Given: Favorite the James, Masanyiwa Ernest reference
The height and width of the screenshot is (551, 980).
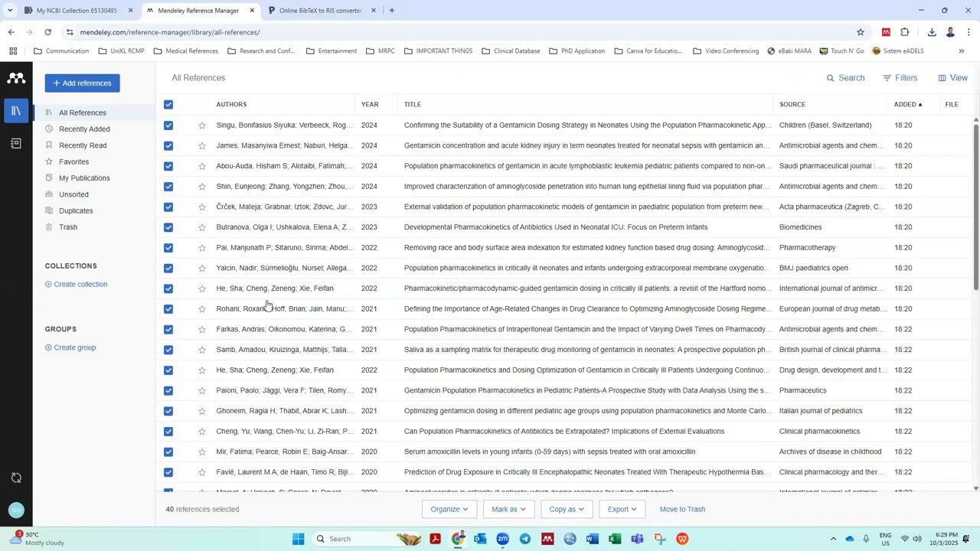Looking at the screenshot, I should click(x=202, y=145).
